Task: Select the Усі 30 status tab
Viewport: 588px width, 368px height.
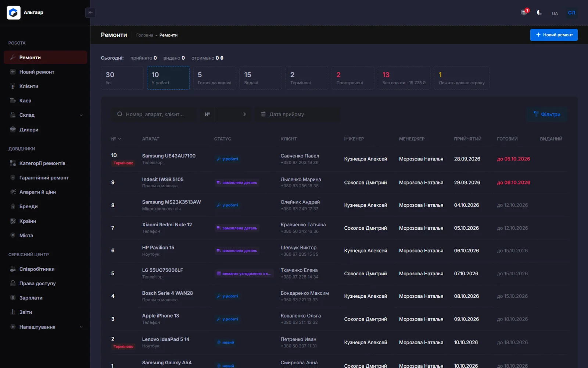Action: [122, 78]
